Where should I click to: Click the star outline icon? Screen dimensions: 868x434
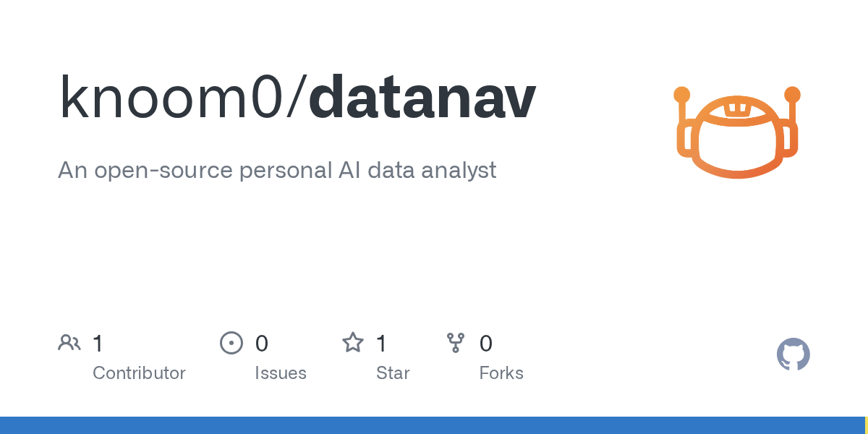pyautogui.click(x=353, y=343)
